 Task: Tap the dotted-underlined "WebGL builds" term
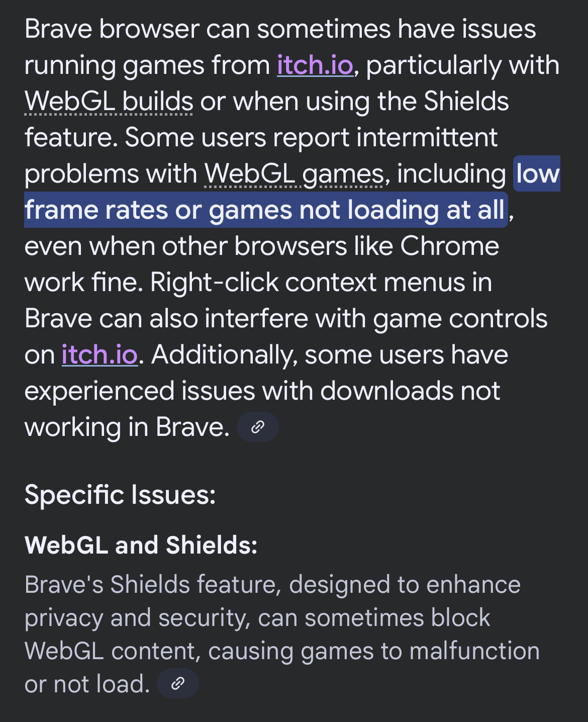pyautogui.click(x=109, y=102)
